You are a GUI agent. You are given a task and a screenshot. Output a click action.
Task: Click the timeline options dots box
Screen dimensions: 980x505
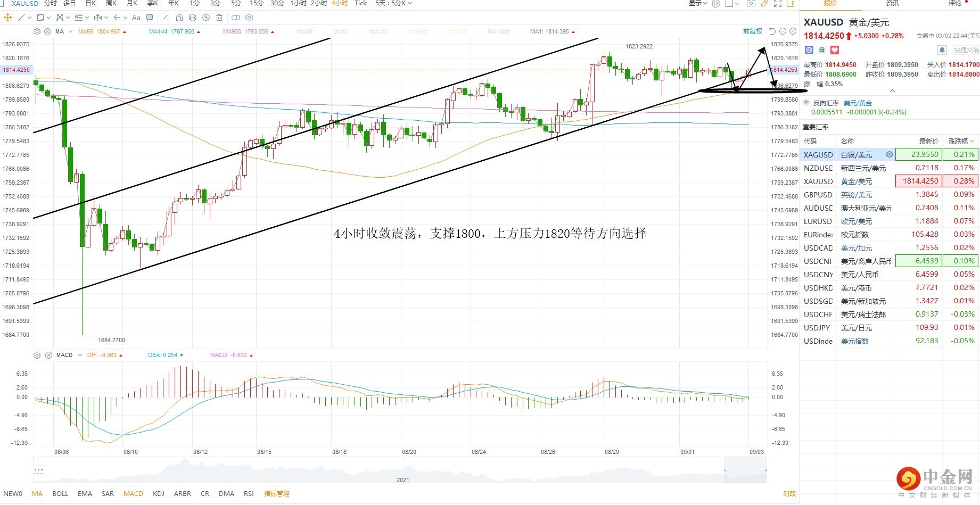[38, 469]
